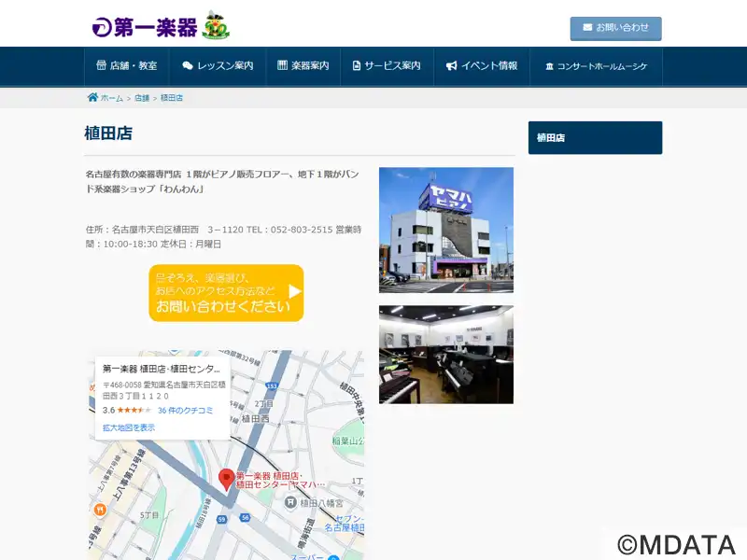
Task: Click the orange restaurant icon on the map
Action: 100,510
